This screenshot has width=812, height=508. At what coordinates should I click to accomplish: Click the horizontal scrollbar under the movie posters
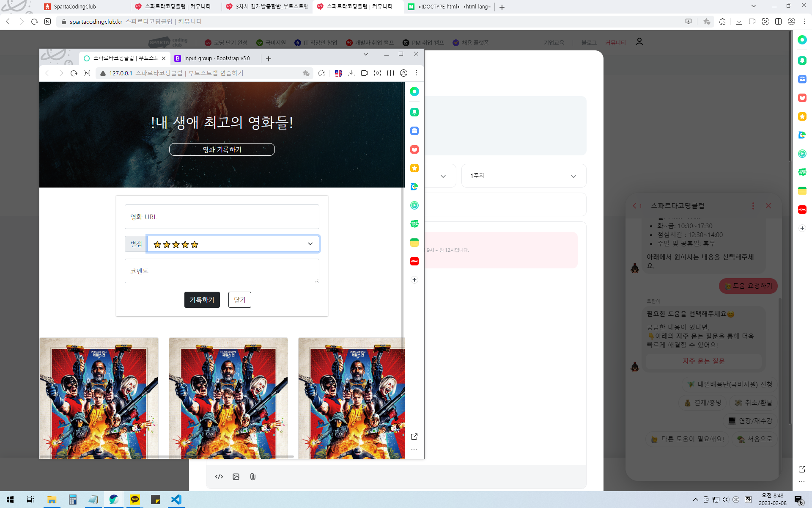pyautogui.click(x=167, y=457)
